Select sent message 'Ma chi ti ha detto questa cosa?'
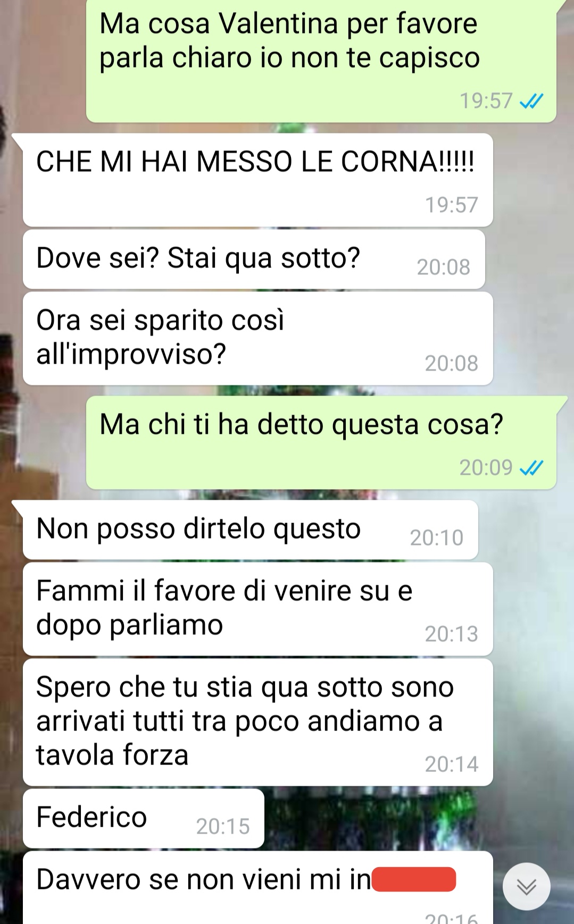Viewport: 574px width, 924px height. tap(321, 442)
